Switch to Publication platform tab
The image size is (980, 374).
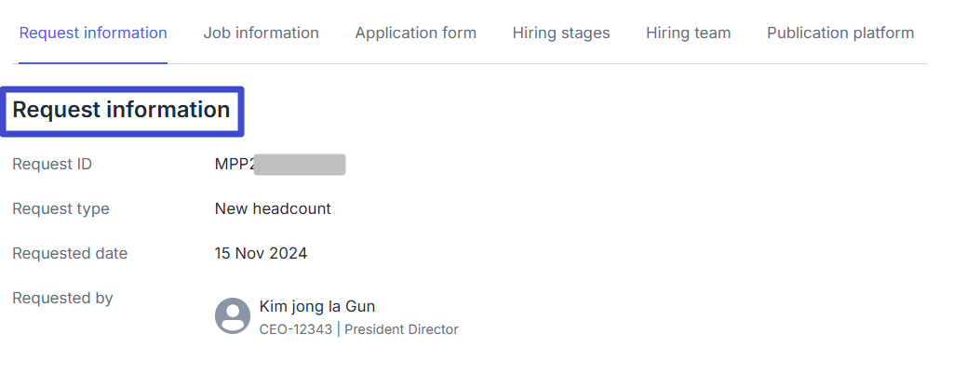[839, 33]
